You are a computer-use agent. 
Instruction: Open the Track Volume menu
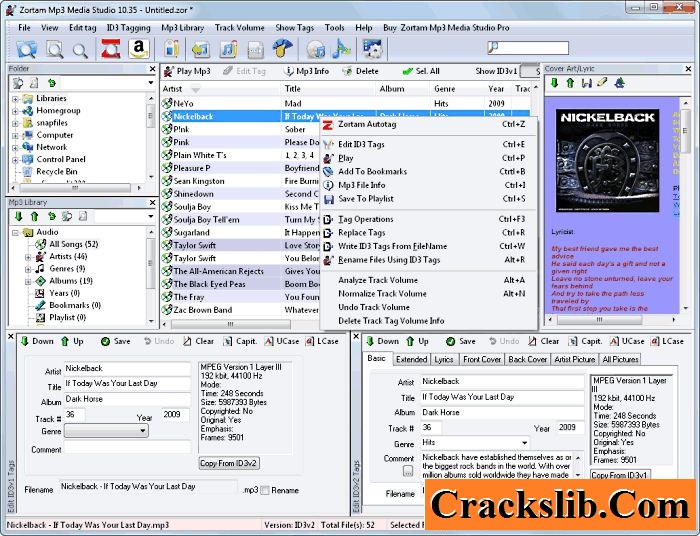239,28
